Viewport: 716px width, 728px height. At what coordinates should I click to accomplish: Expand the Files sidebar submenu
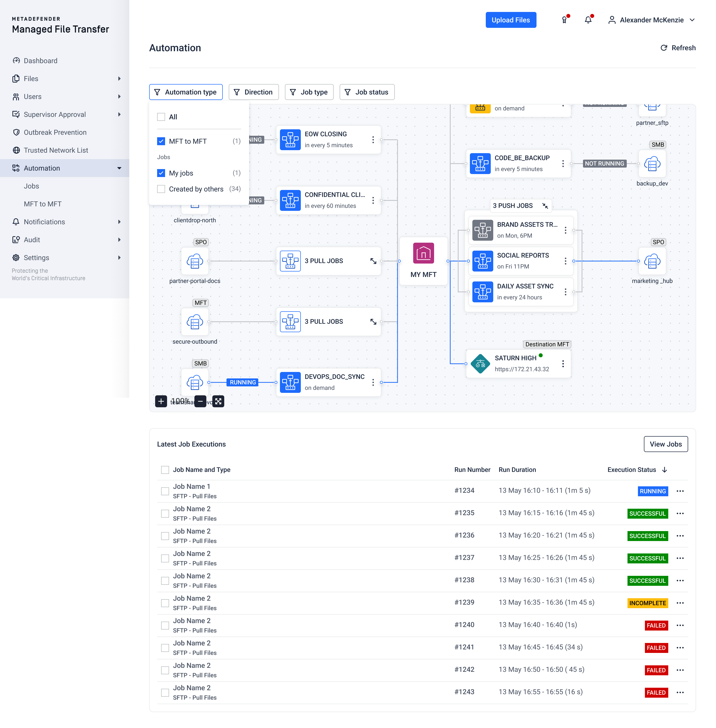tap(119, 79)
